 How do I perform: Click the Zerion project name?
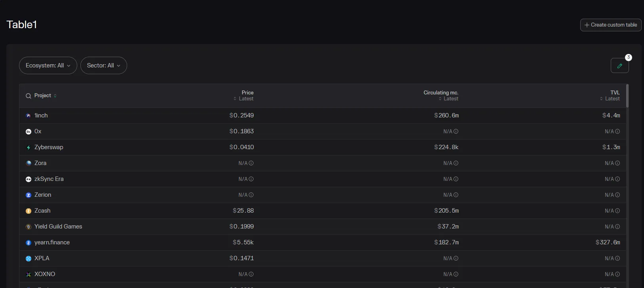(x=43, y=195)
